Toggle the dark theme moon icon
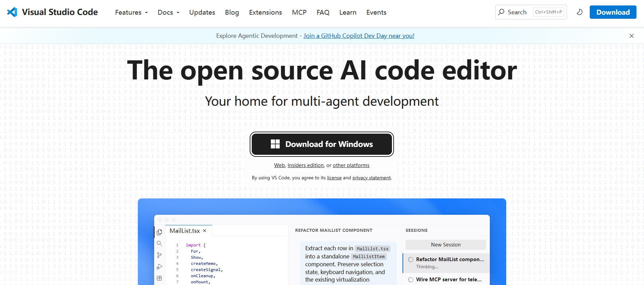Screen dimensions: 644x285 (580, 12)
